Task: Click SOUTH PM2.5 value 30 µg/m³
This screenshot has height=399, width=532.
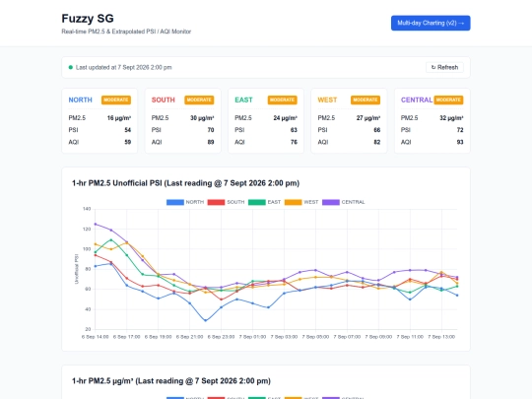Action: (202, 118)
